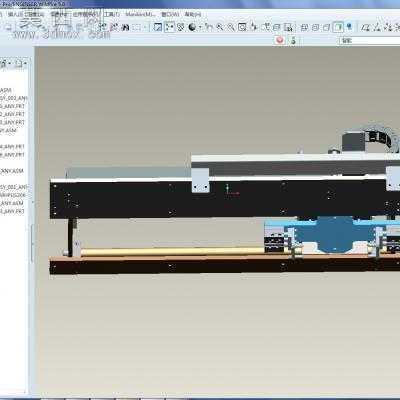
Task: Click the Reorient view icon
Action: pos(254,27)
